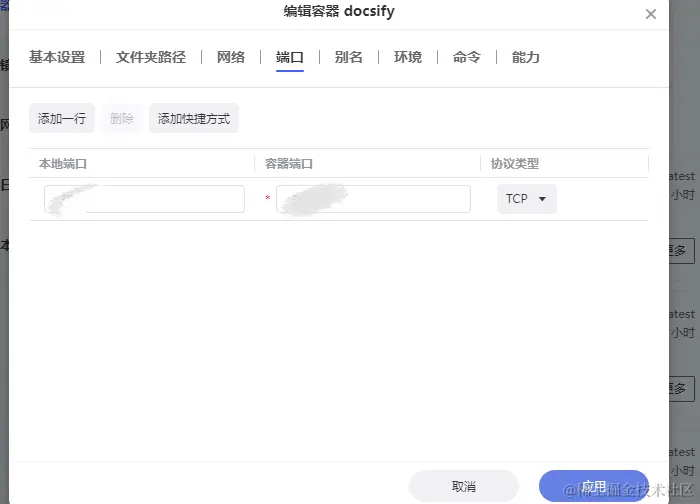Open the 环境 tab
The width and height of the screenshot is (700, 504).
tap(408, 57)
